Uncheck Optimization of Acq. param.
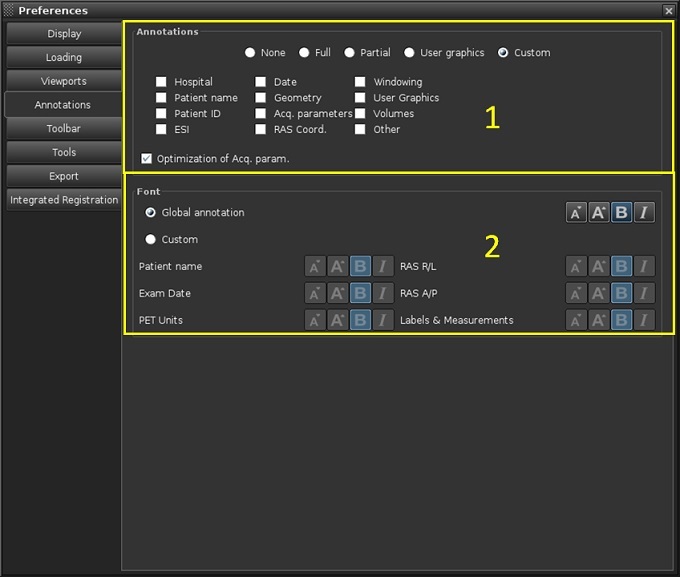The height and width of the screenshot is (577, 680). click(147, 159)
